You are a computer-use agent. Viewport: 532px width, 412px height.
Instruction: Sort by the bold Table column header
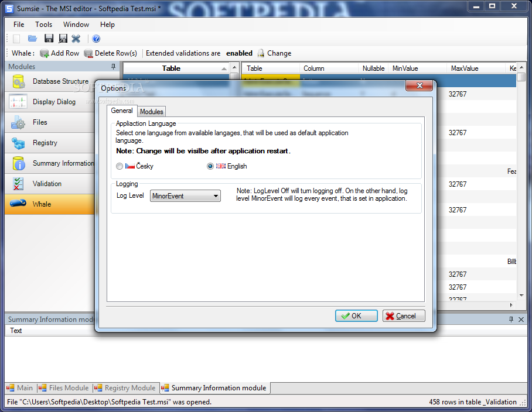pyautogui.click(x=176, y=68)
